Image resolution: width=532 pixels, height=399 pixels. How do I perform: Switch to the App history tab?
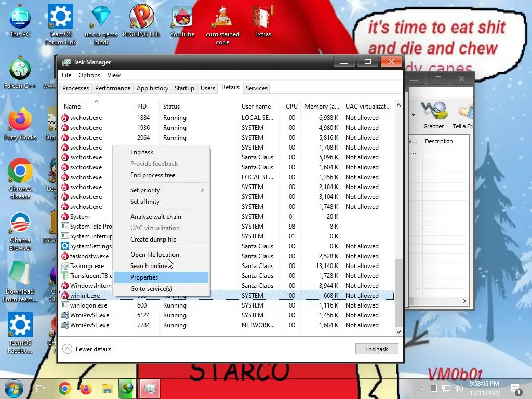coord(152,88)
